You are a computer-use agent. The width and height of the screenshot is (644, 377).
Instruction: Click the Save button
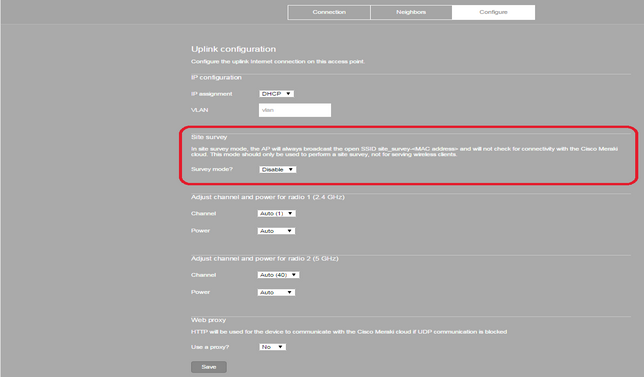[209, 367]
